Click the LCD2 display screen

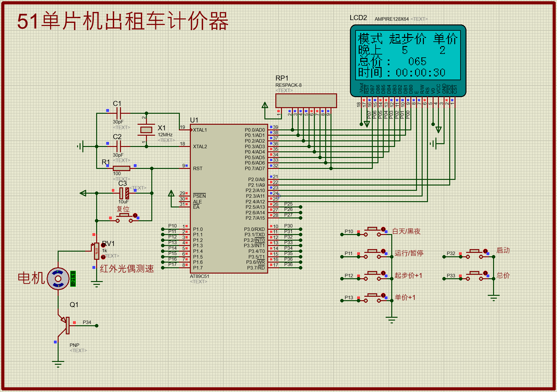[408, 55]
